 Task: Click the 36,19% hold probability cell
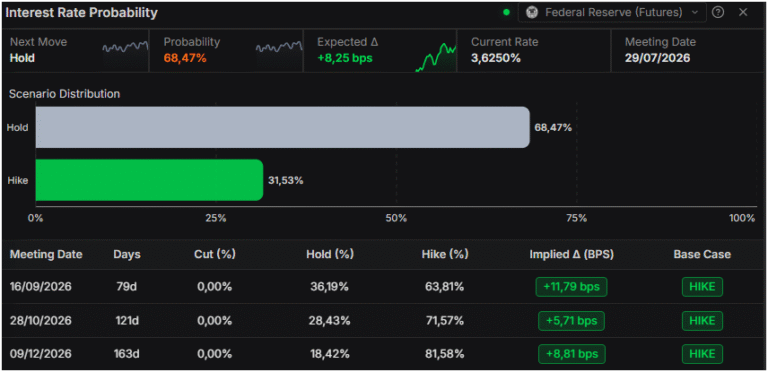click(x=329, y=287)
